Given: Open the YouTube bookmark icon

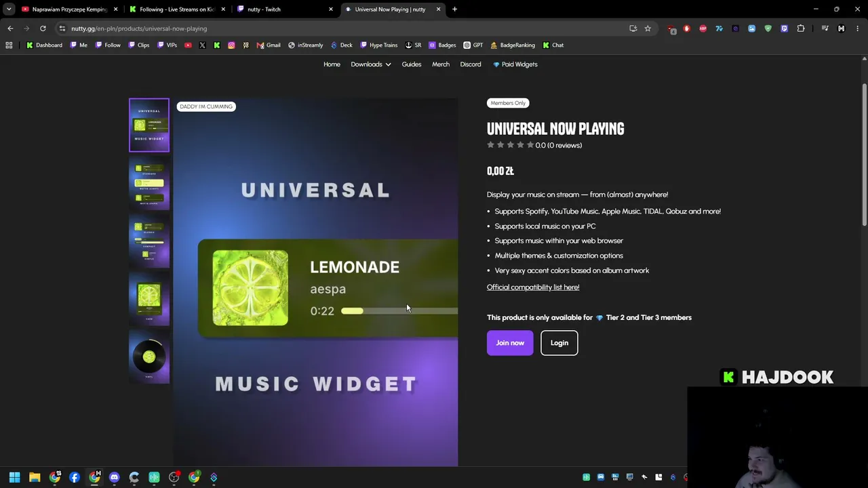Looking at the screenshot, I should tap(188, 45).
